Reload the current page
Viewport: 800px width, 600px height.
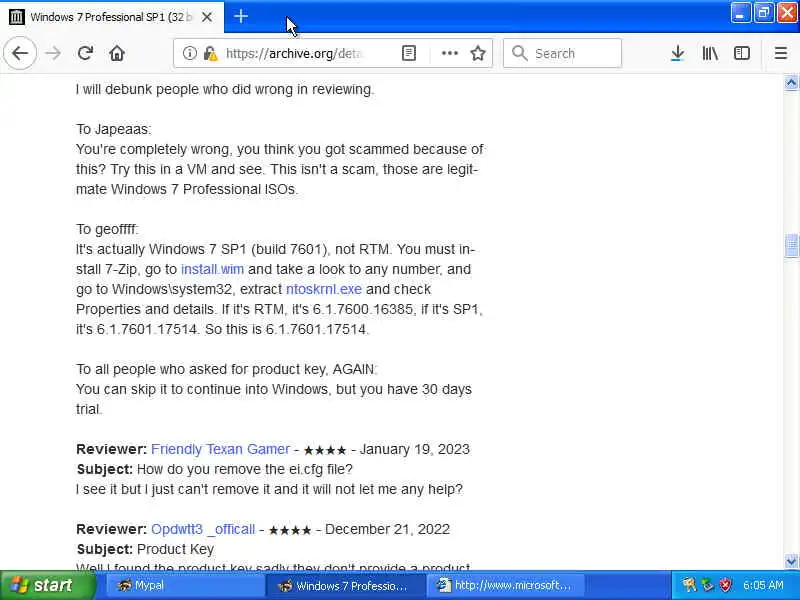click(85, 53)
